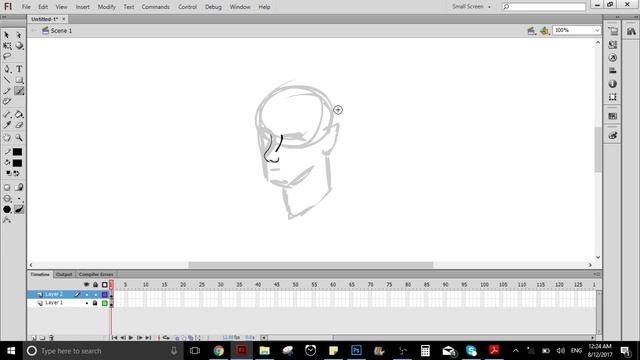Click the search field in title bar

(544, 7)
